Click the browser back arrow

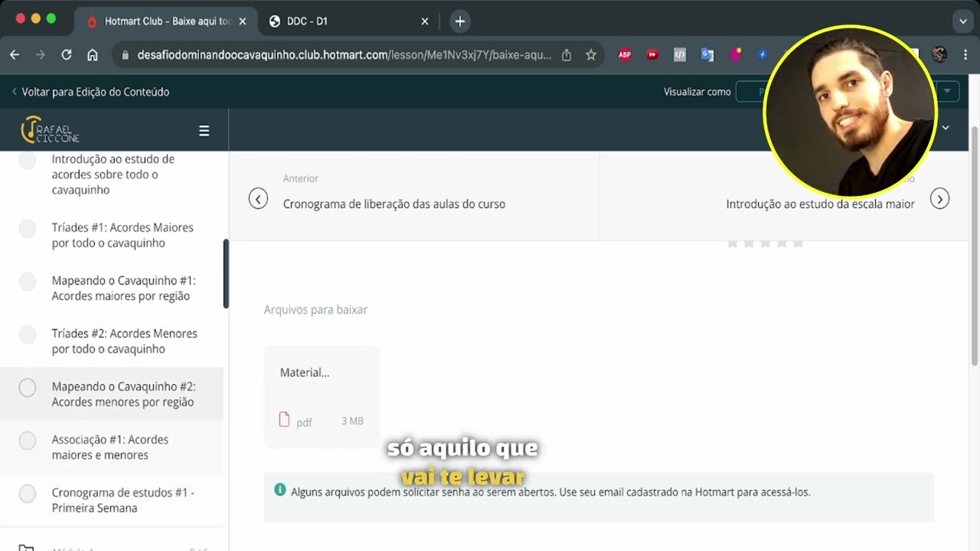pos(15,54)
